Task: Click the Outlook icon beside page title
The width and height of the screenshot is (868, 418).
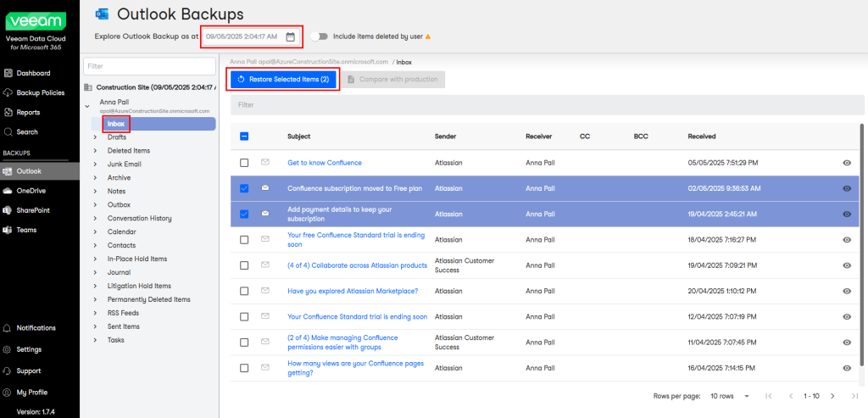Action: pos(102,14)
